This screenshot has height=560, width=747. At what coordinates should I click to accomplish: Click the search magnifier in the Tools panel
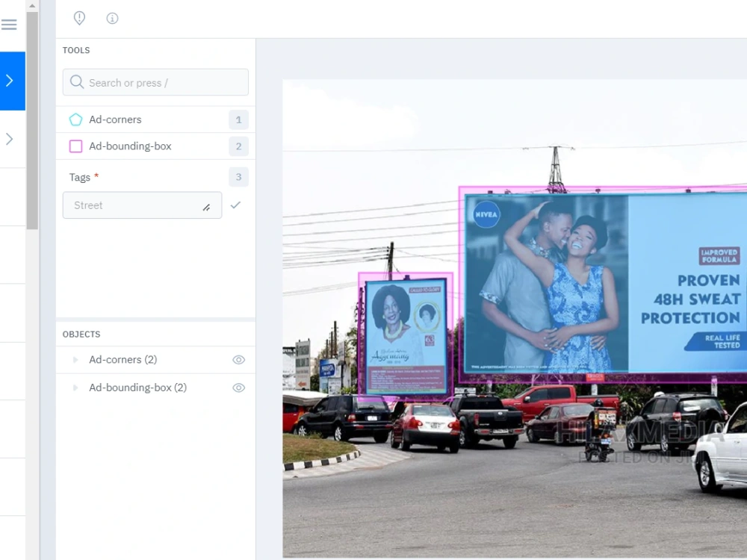tap(76, 82)
